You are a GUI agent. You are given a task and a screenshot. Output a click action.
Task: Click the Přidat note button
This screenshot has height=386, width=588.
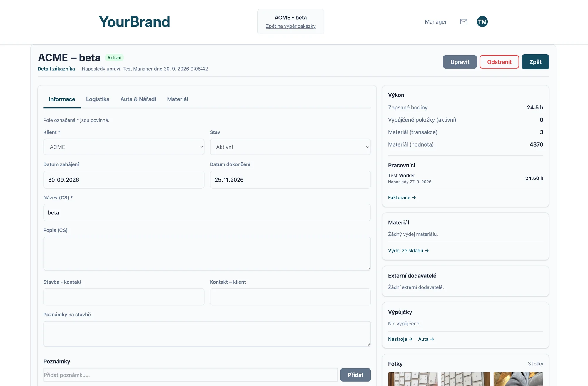coord(355,375)
